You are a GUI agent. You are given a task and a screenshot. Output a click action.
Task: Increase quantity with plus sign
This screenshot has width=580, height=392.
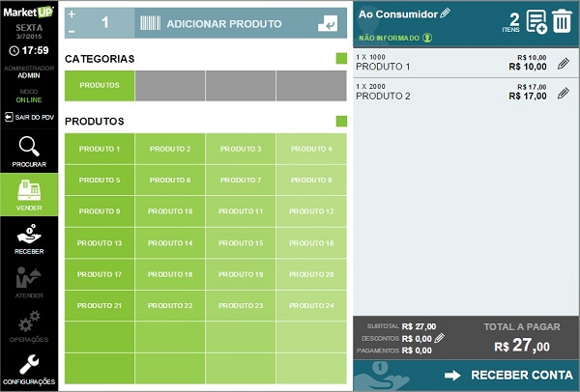pos(72,14)
